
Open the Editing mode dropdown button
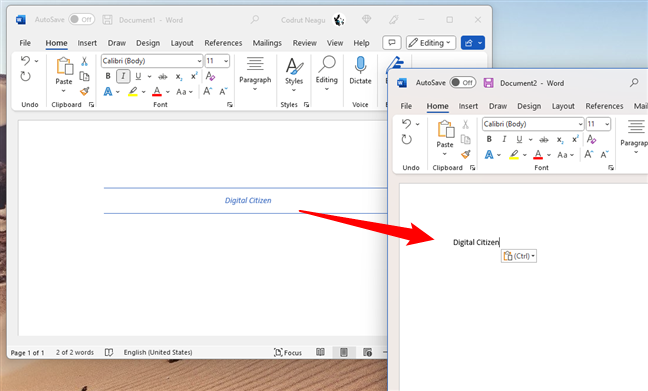point(431,43)
